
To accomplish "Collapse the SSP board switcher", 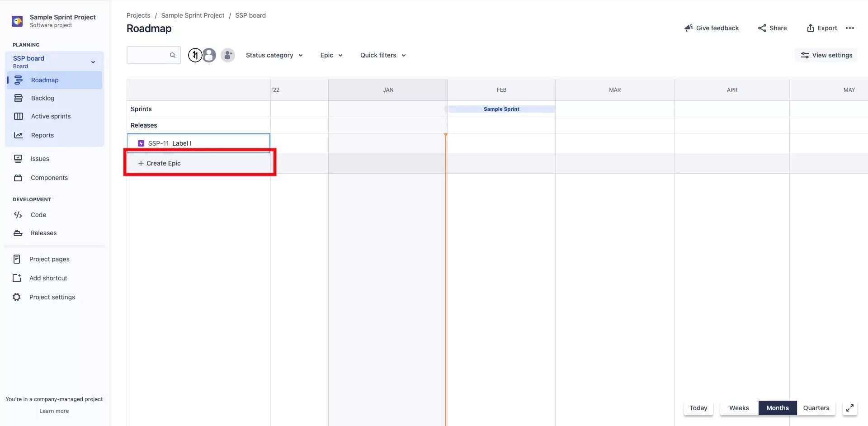I will click(93, 62).
